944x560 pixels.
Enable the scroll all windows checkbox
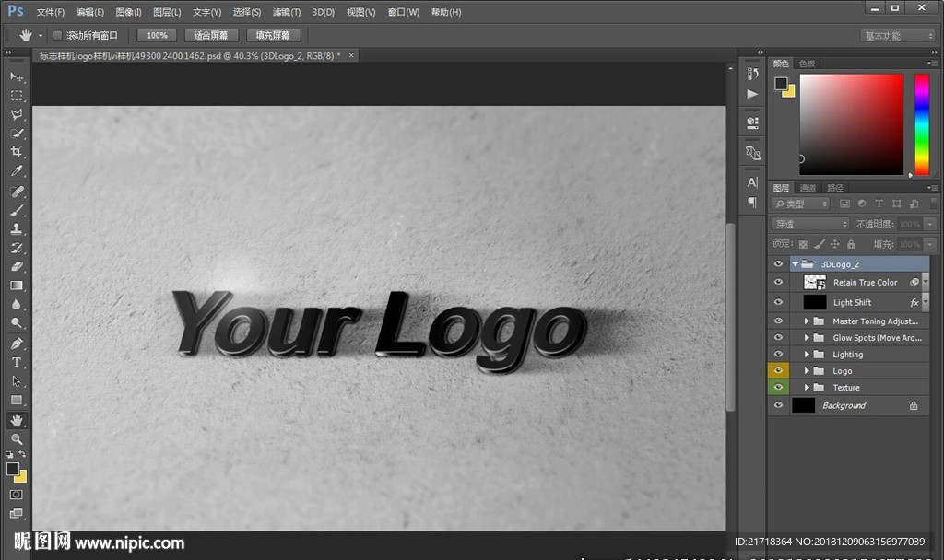tap(57, 35)
